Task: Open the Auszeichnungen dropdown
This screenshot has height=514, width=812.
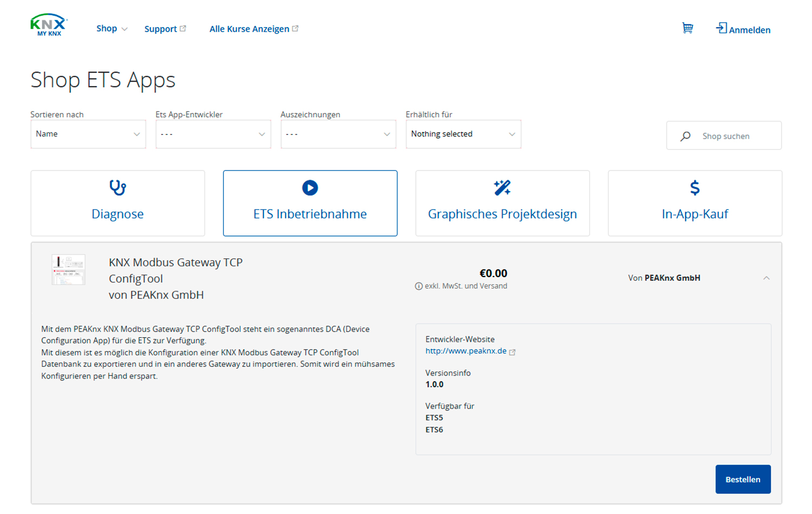Action: (x=338, y=134)
